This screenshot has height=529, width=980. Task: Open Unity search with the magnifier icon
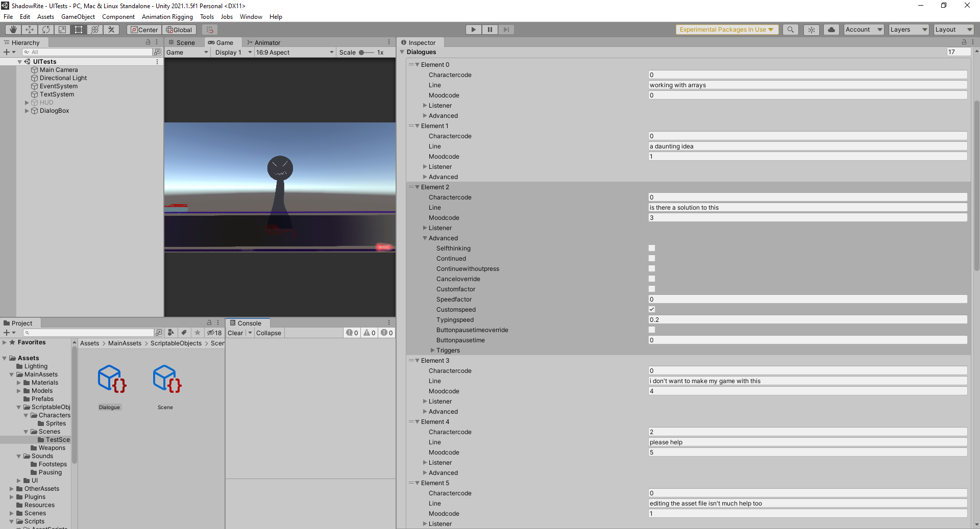coord(791,29)
